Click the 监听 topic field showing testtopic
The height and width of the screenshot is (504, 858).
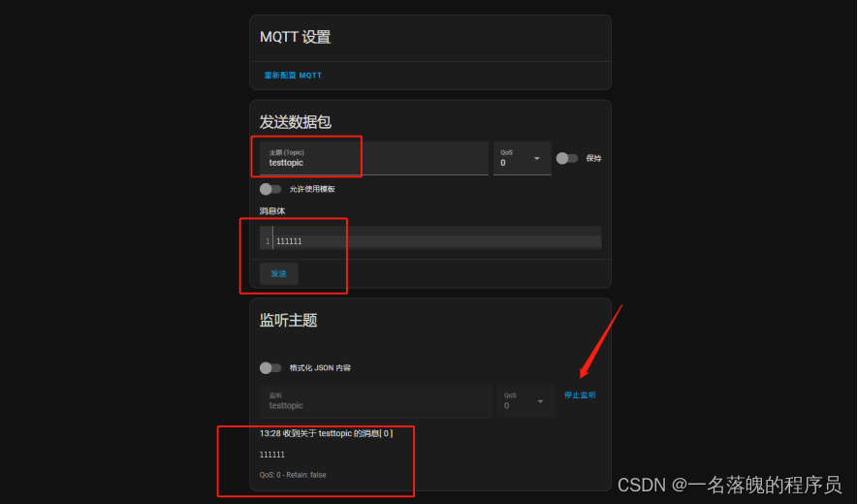[375, 401]
